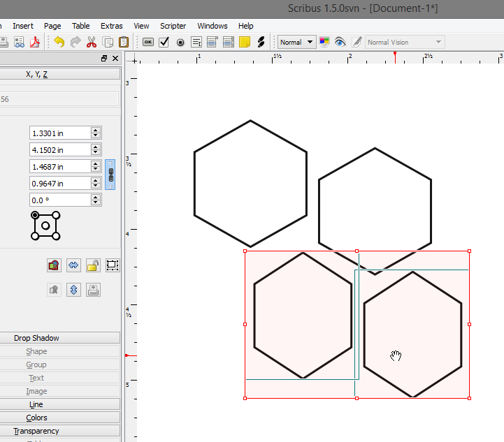Select the PDF checkbox tool

point(164,42)
